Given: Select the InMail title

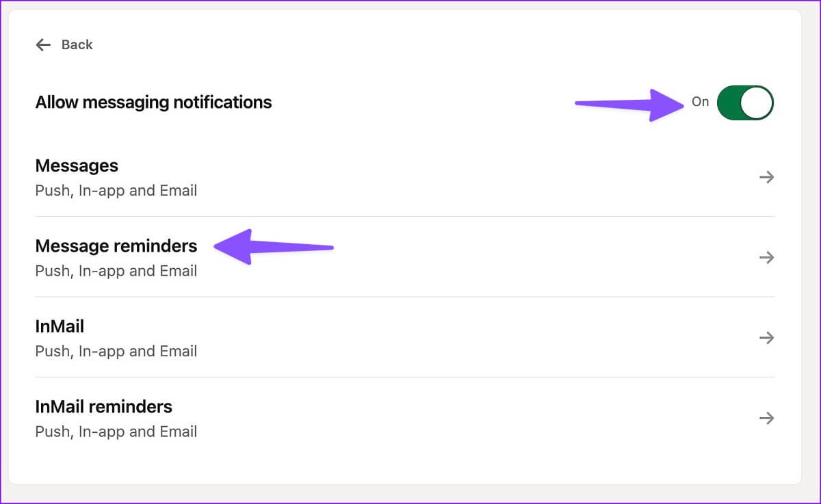Looking at the screenshot, I should pos(60,327).
